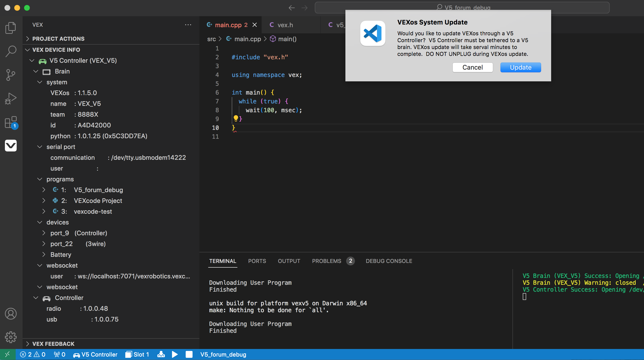Image resolution: width=644 pixels, height=360 pixels.
Task: Expand program 3: vexcode-test
Action: (x=44, y=211)
